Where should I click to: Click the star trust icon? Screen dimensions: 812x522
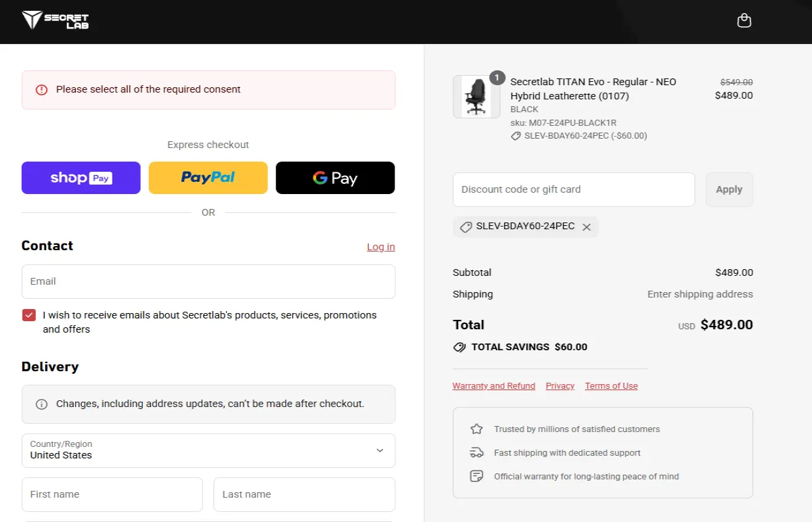pyautogui.click(x=476, y=429)
